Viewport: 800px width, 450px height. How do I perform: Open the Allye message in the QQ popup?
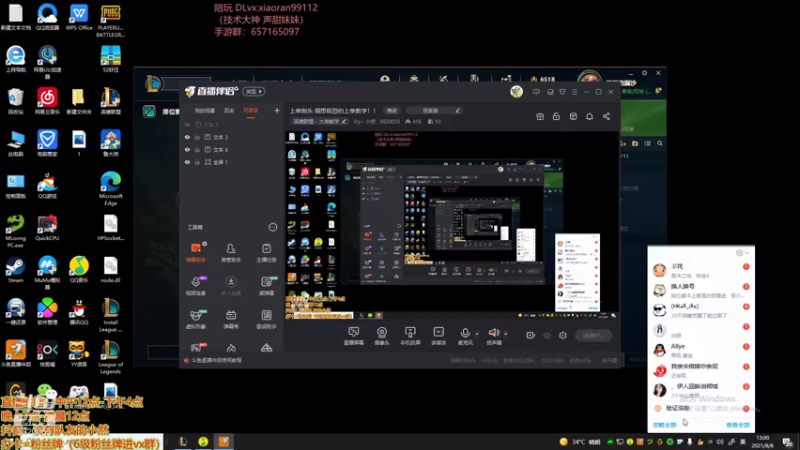701,350
